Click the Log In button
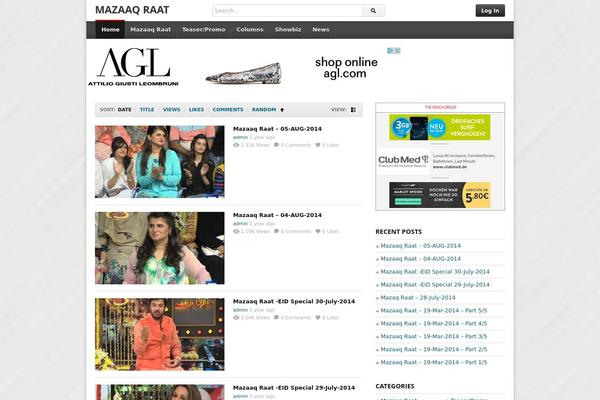Viewport: 600px width, 400px height. pyautogui.click(x=490, y=11)
